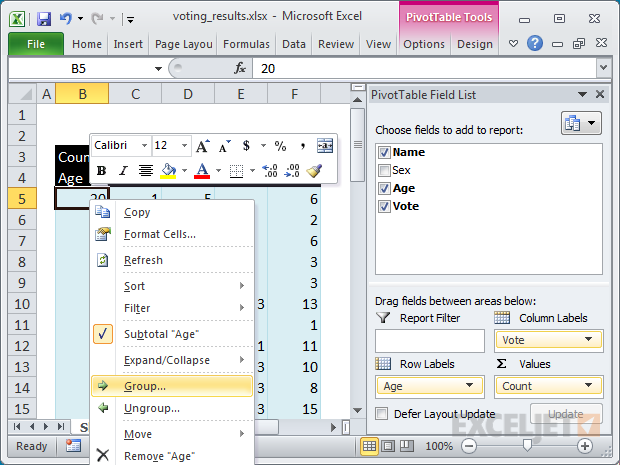Click Page Break Preview icon in status bar
This screenshot has height=465, width=620.
click(406, 446)
